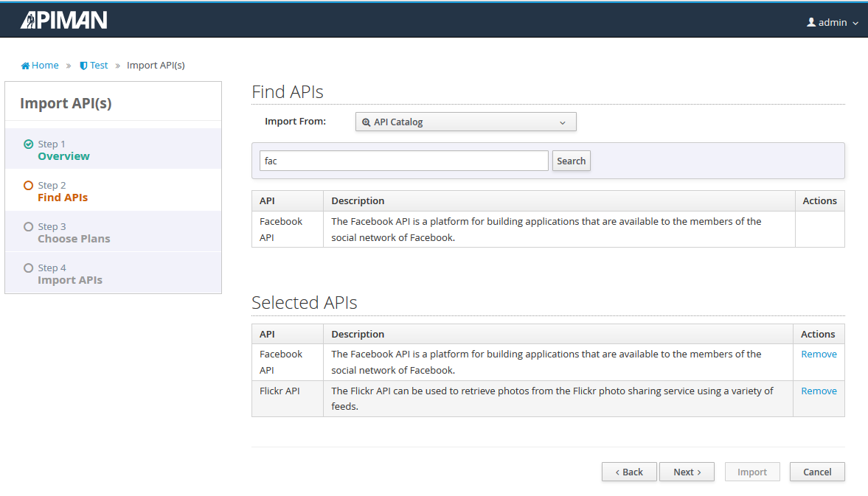
Task: Click the API Catalog magnifier icon
Action: [x=366, y=122]
